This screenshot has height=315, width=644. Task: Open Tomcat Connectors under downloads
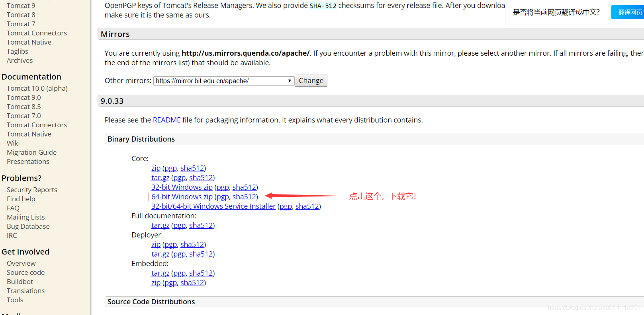(x=37, y=33)
